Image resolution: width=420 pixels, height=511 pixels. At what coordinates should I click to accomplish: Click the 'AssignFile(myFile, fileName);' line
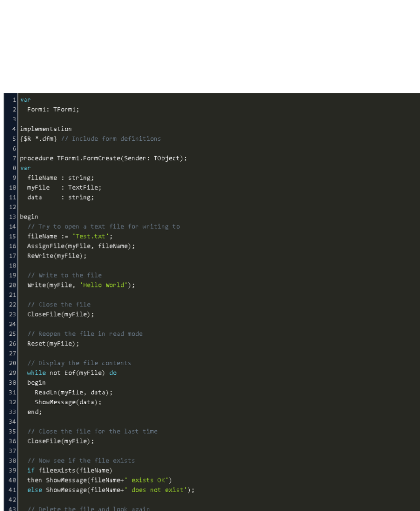pos(81,246)
